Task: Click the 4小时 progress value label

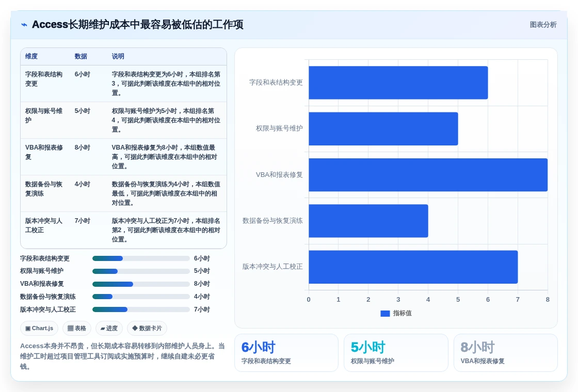Action: [x=202, y=297]
